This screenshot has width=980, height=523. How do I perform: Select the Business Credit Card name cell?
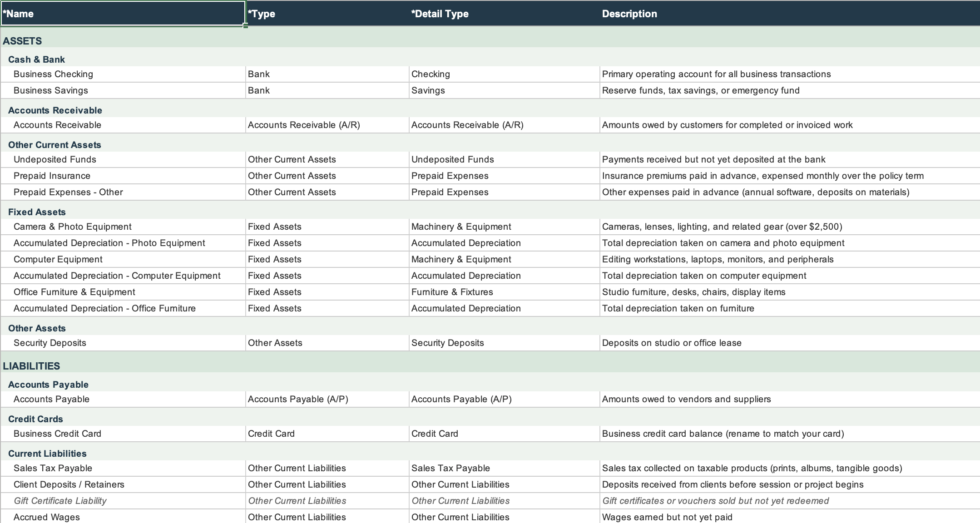(123, 434)
